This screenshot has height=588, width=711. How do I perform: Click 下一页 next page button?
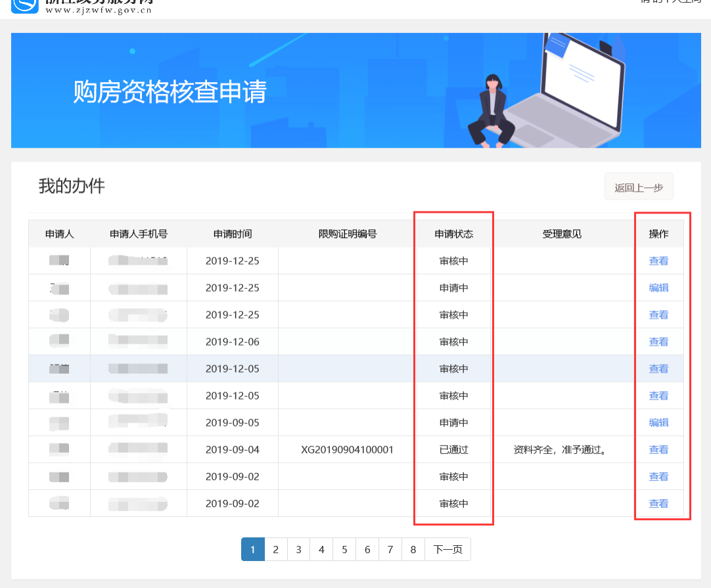[x=447, y=549]
